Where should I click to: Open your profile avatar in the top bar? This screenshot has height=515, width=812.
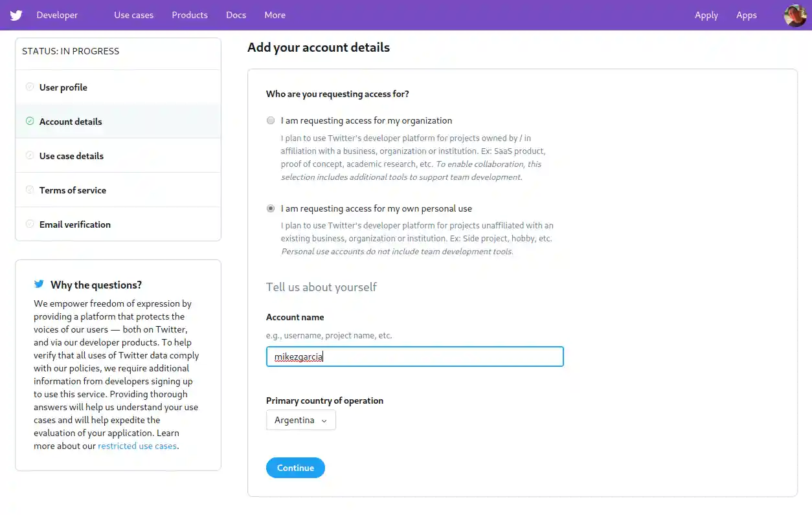point(795,15)
